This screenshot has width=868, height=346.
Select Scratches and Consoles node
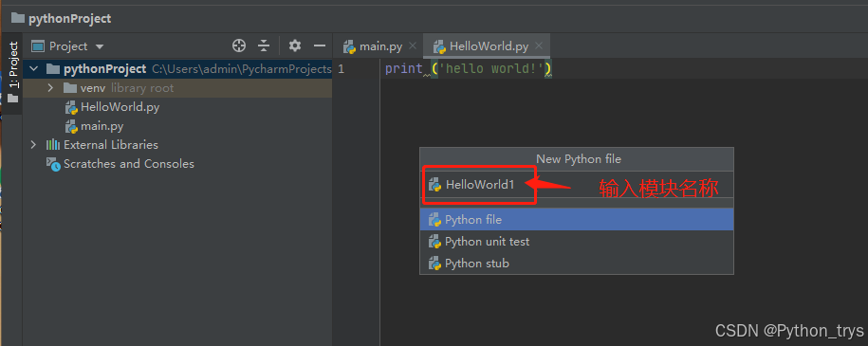[128, 164]
